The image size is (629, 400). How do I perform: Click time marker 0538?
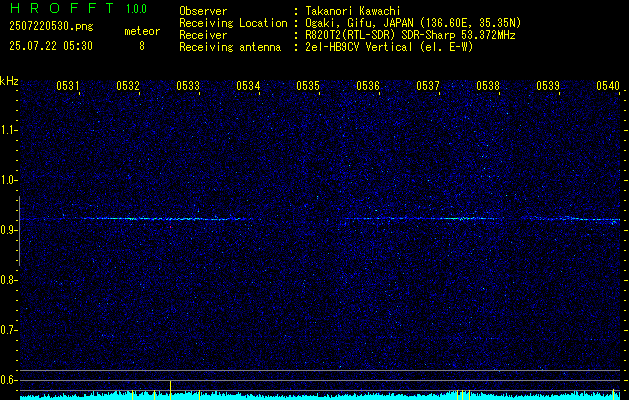tap(488, 85)
